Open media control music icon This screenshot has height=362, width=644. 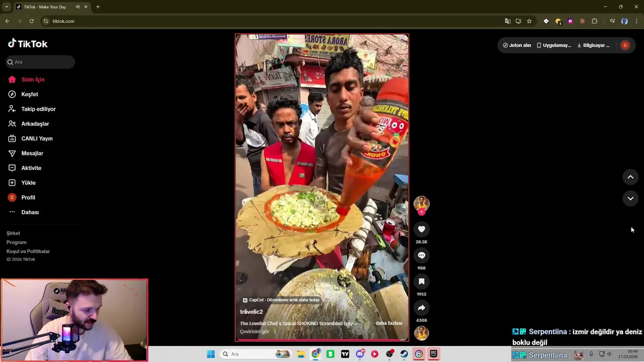(x=612, y=21)
